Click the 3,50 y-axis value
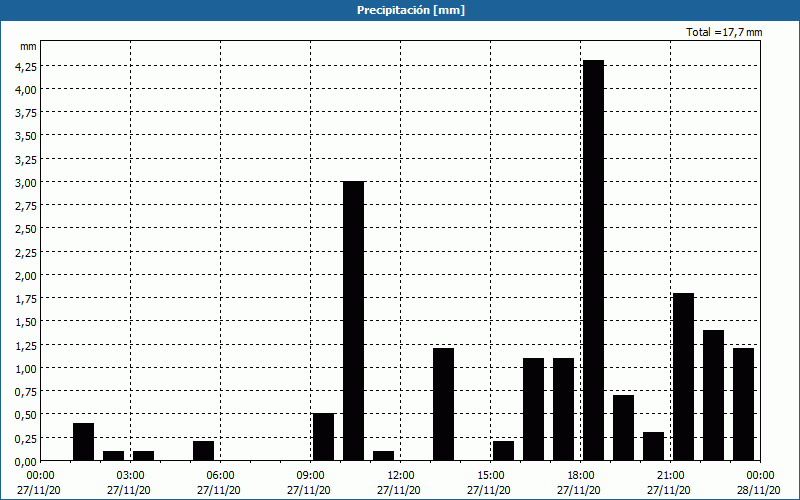This screenshot has height=500, width=800. coord(26,136)
